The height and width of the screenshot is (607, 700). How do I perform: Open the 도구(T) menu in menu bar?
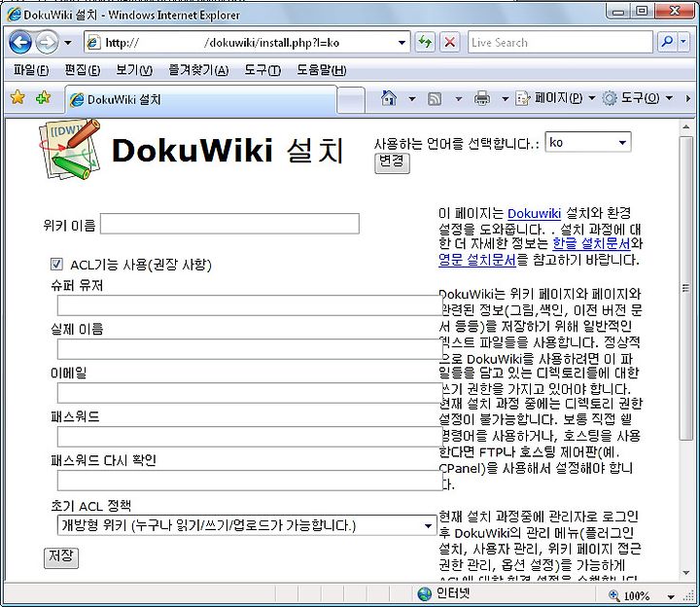(262, 70)
